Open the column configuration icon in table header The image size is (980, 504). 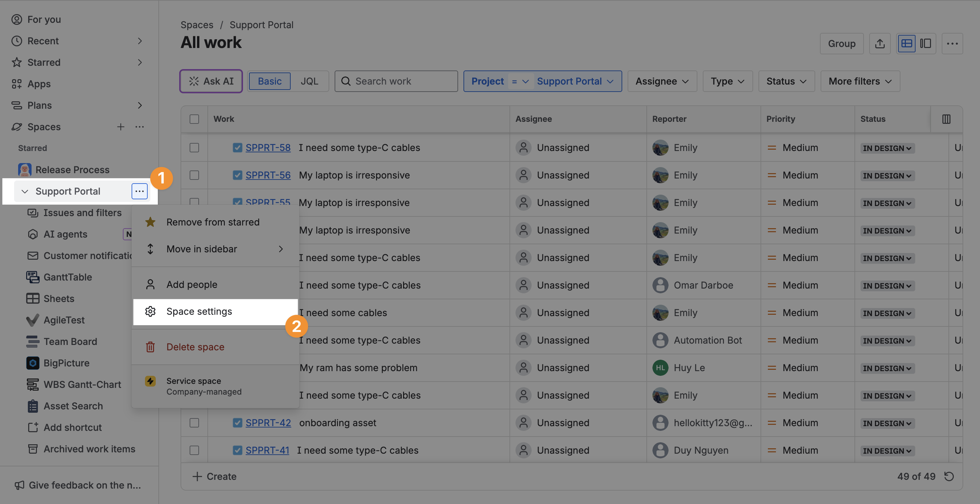pyautogui.click(x=946, y=119)
